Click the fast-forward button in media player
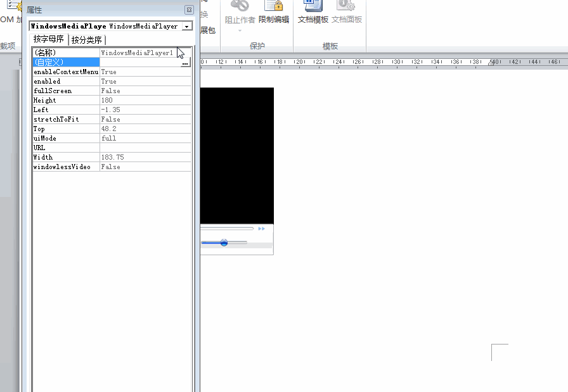The width and height of the screenshot is (568, 392). pos(262,229)
